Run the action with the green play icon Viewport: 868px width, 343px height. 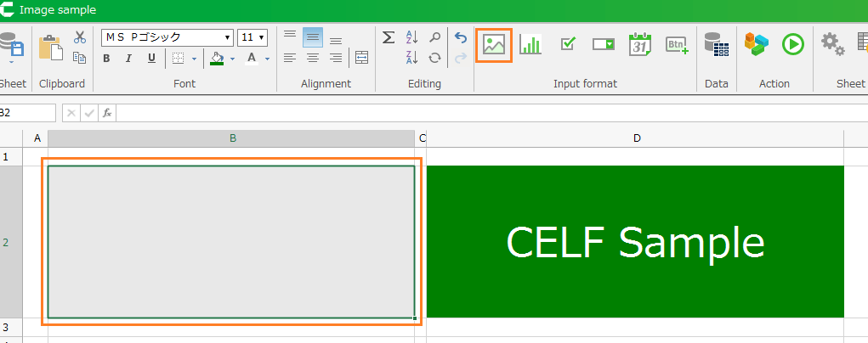click(x=792, y=44)
